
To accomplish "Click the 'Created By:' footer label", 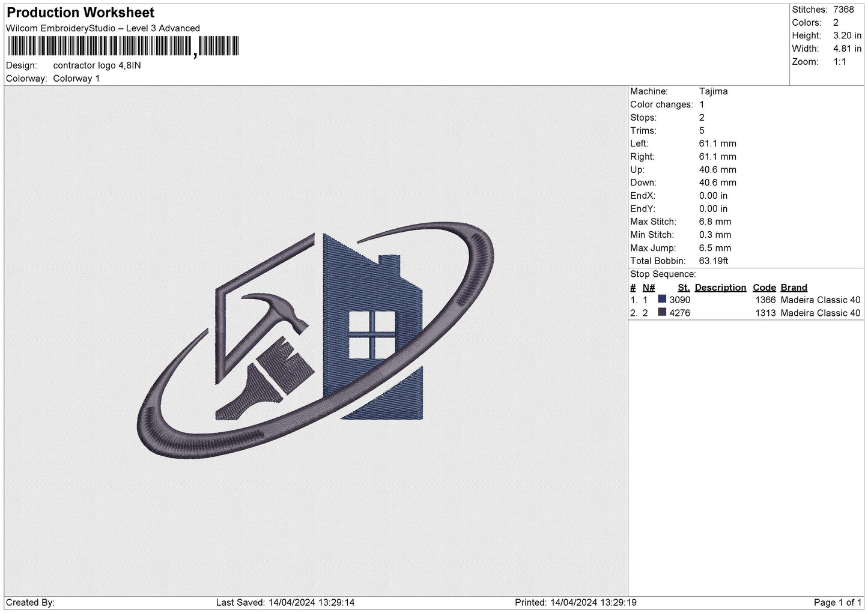I will click(x=31, y=603).
